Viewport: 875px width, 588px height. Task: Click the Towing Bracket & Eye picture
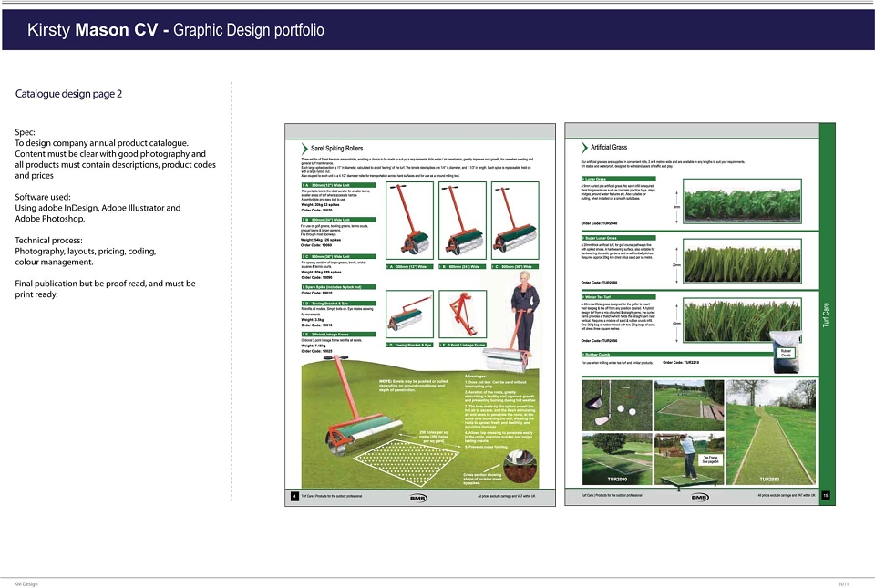click(x=409, y=315)
